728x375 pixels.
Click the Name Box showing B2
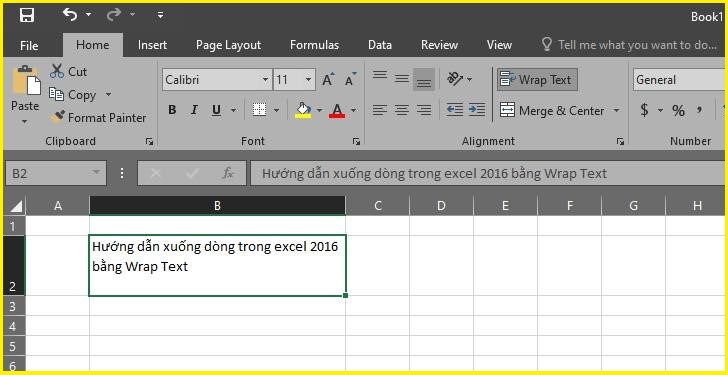click(56, 174)
